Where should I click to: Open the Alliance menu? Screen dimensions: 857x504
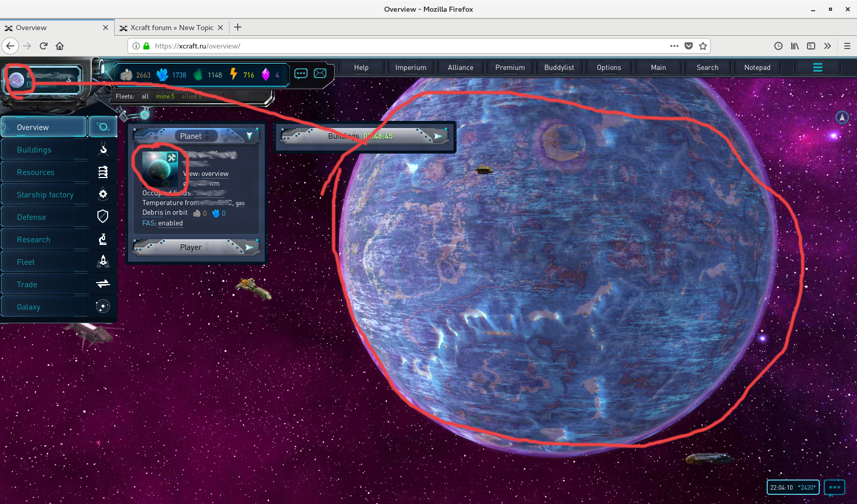460,67
